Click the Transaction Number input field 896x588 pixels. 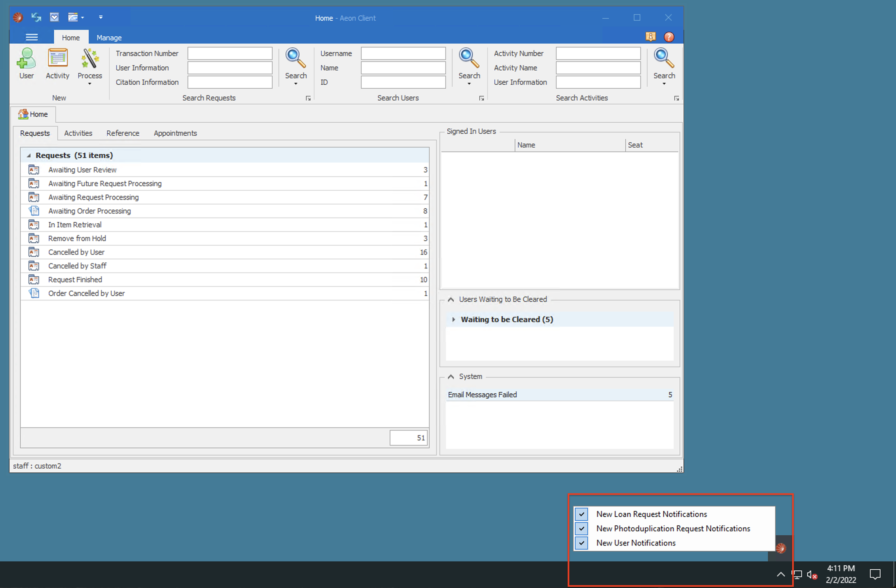(x=230, y=53)
